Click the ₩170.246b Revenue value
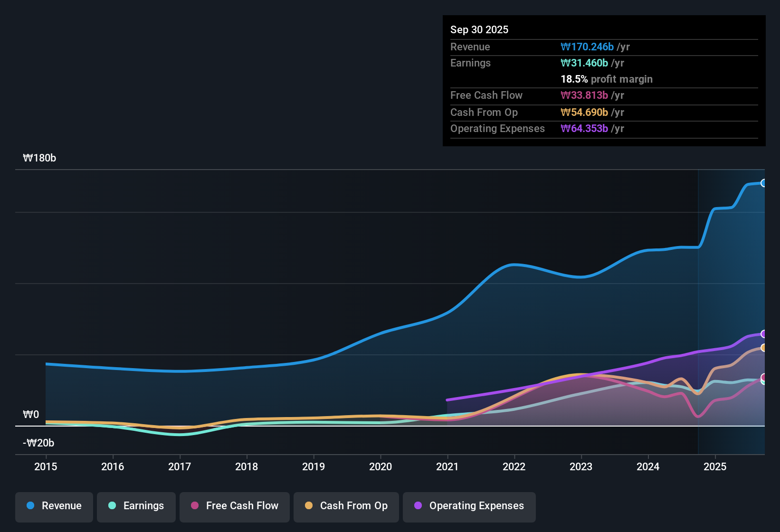 tap(587, 47)
